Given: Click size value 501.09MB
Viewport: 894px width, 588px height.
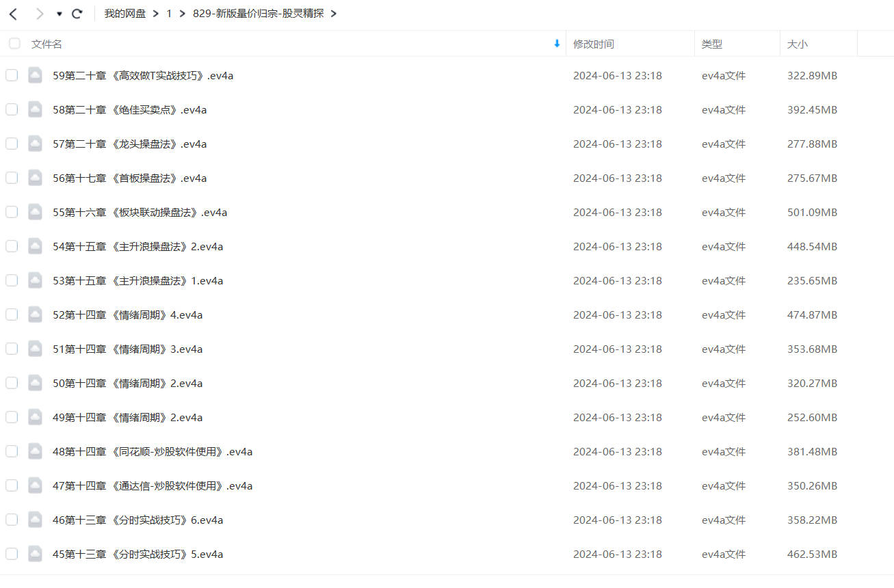Looking at the screenshot, I should [x=812, y=213].
